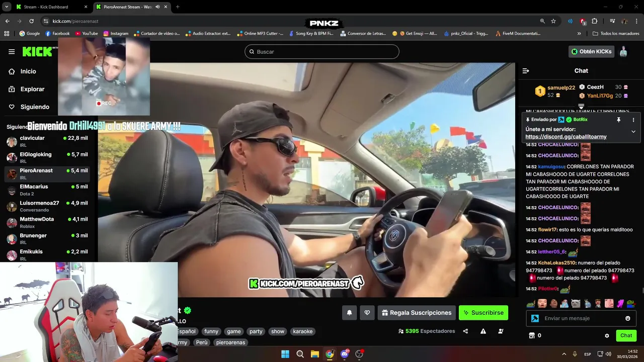Image resolution: width=644 pixels, height=362 pixels.
Task: Open the Kick hamburger menu
Action: tap(12, 52)
